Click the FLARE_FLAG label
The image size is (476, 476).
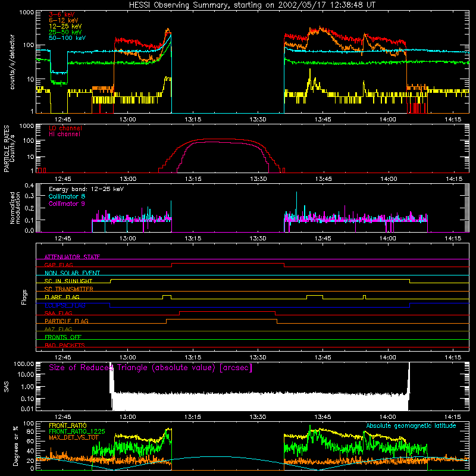click(62, 297)
